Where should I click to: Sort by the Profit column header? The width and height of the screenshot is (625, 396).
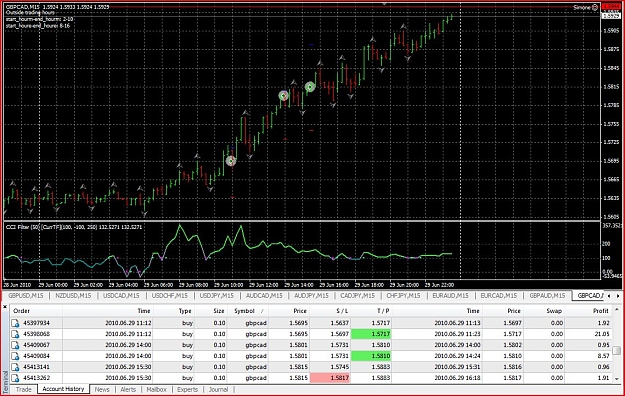(x=601, y=311)
